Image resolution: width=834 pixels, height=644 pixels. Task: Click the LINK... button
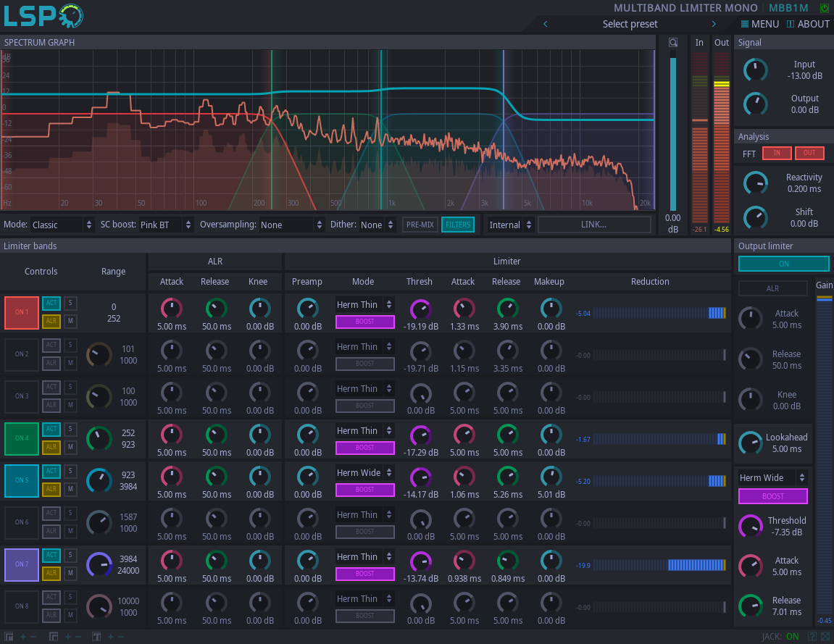594,225
